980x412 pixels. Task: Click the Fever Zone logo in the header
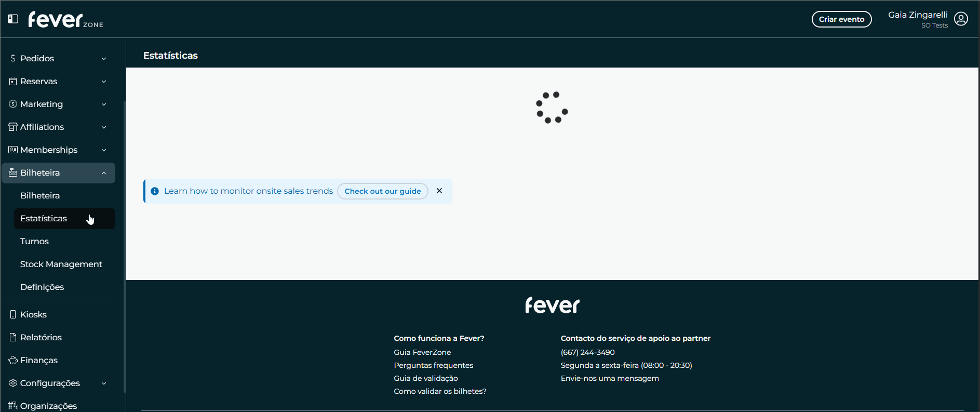click(66, 19)
